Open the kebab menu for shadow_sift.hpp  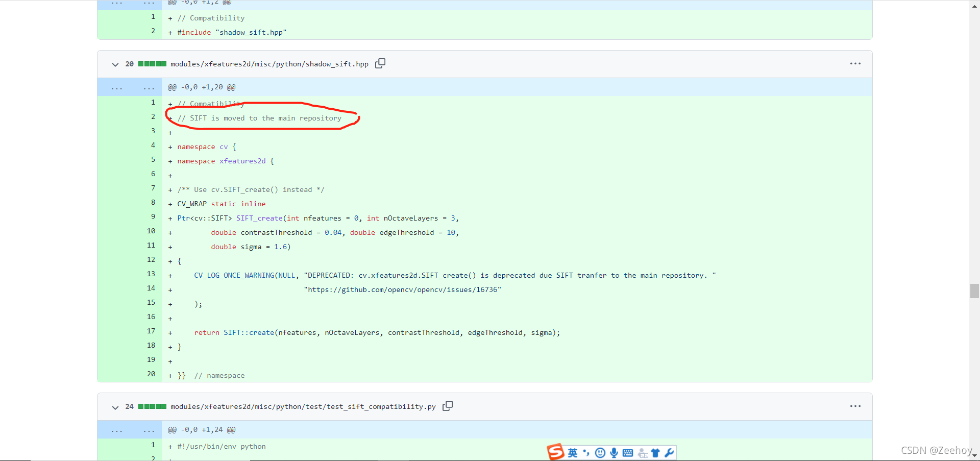855,64
